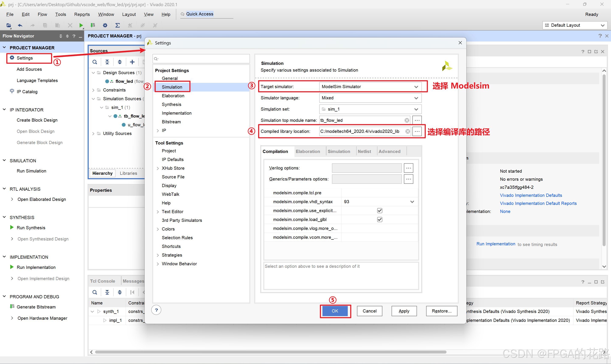The width and height of the screenshot is (611, 364).
Task: Switch to Libraries tab in Sources
Action: pyautogui.click(x=128, y=173)
